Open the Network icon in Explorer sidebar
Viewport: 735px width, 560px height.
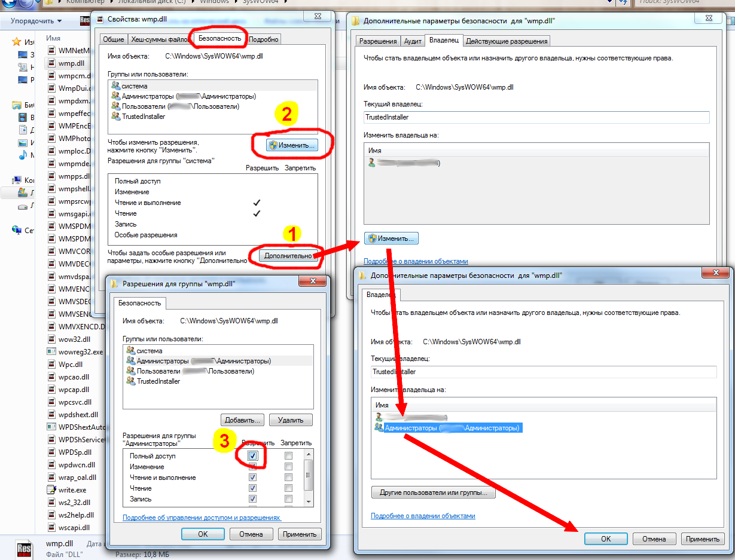tap(17, 230)
